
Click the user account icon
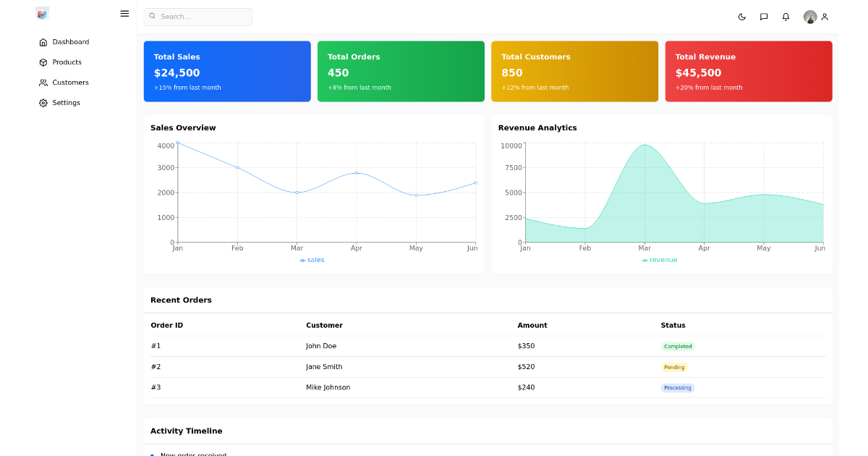pos(825,17)
